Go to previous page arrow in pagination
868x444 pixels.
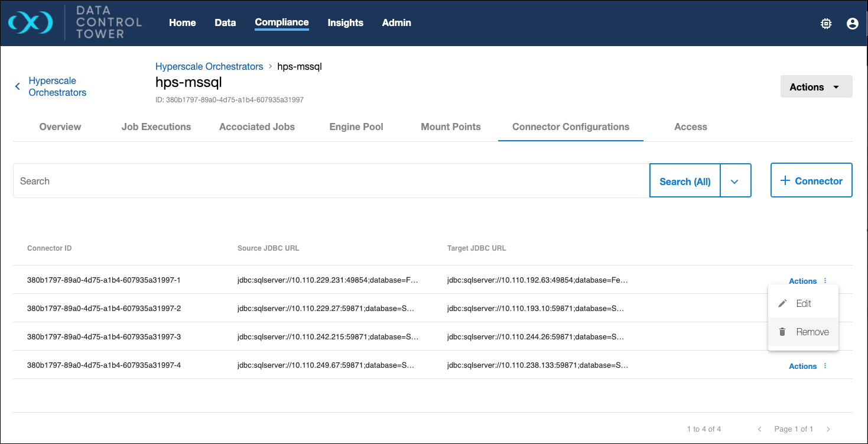coord(760,429)
